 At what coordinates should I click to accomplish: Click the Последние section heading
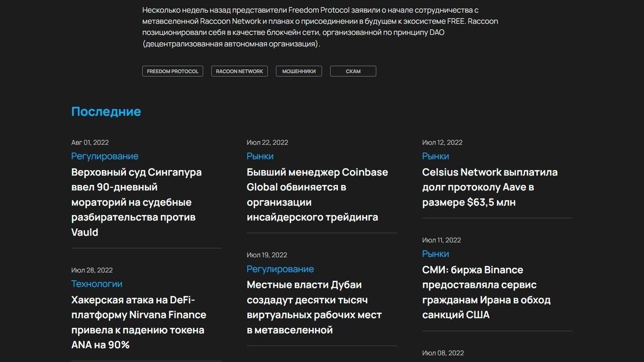click(x=106, y=112)
